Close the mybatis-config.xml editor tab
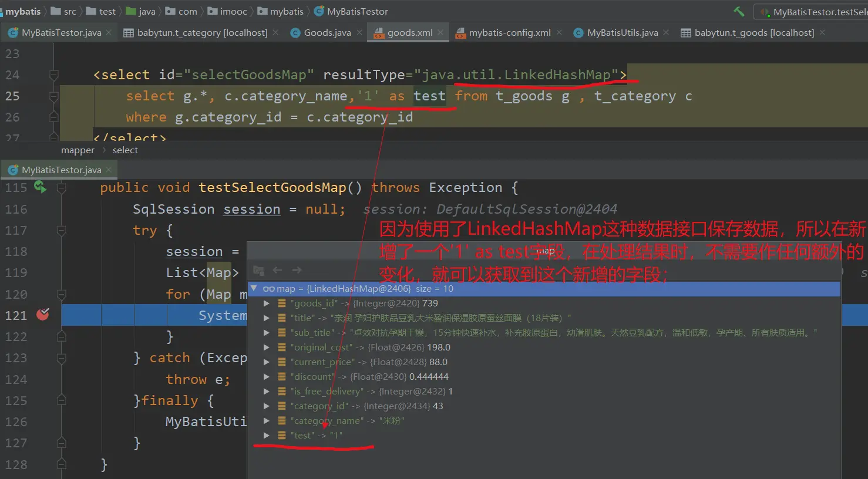The width and height of the screenshot is (868, 479). point(559,33)
